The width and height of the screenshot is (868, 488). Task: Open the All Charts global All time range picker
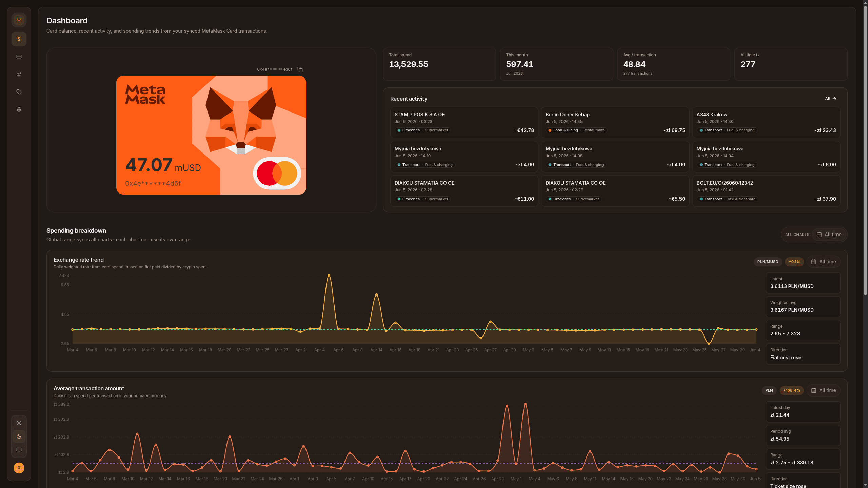(x=829, y=235)
